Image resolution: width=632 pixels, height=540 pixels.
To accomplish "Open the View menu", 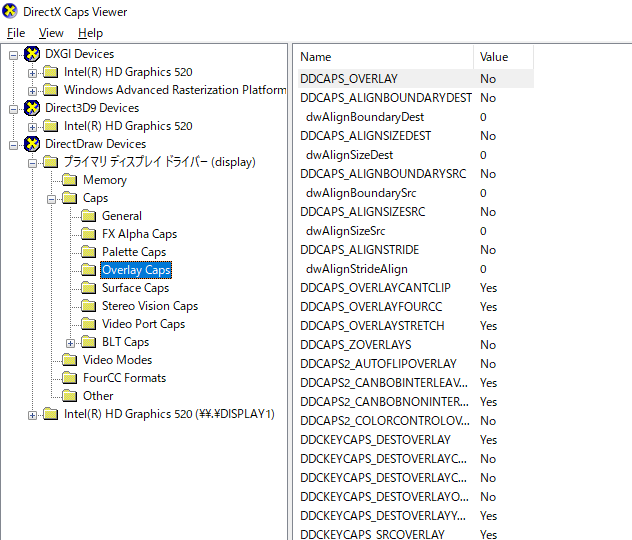I will click(51, 33).
